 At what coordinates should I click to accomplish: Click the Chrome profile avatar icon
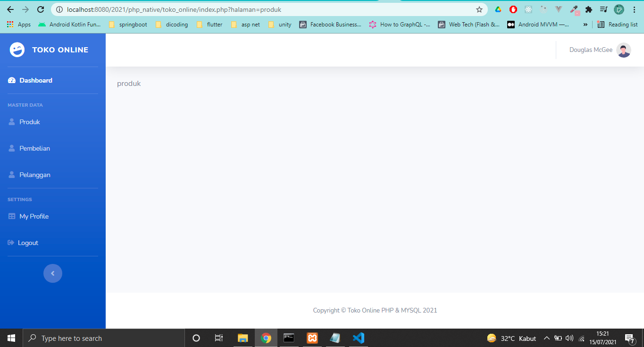click(619, 9)
